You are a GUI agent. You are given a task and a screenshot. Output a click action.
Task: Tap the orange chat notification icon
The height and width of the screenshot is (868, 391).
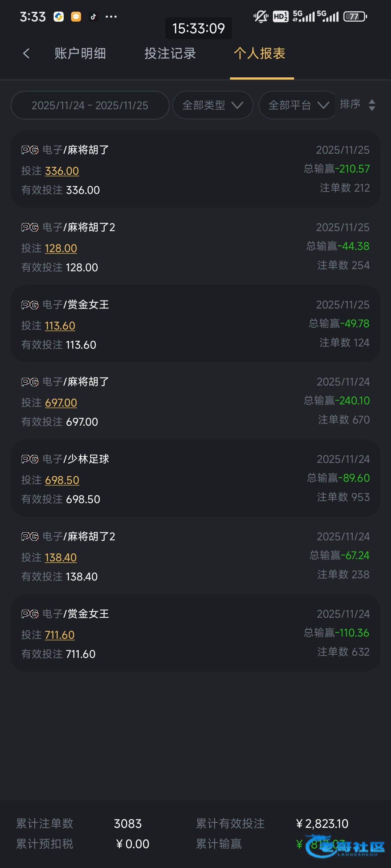(x=76, y=17)
